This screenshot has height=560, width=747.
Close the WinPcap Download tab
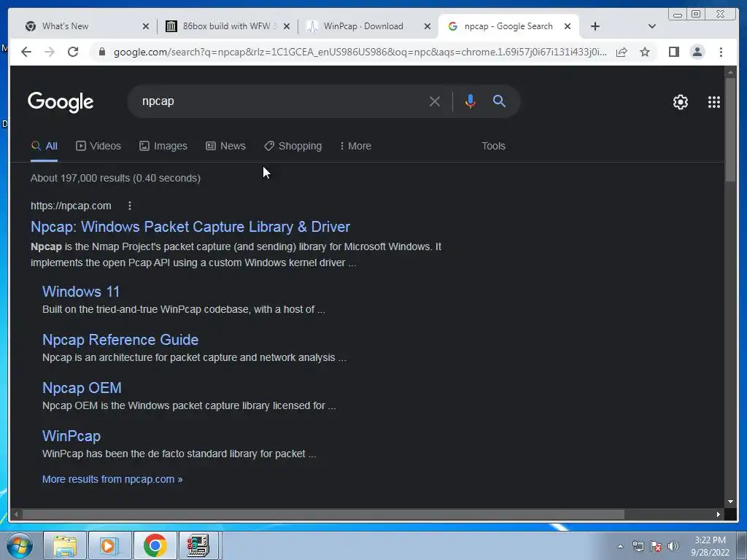coord(427,27)
